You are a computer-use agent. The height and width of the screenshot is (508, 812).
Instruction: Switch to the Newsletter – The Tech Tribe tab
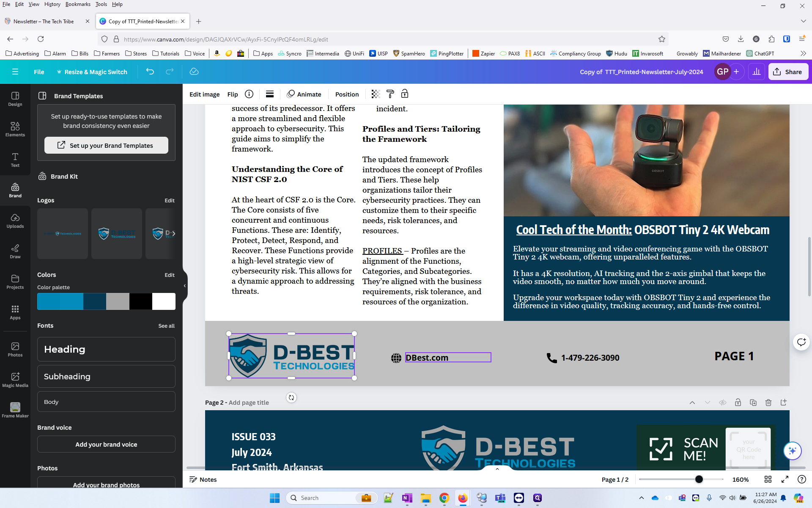(x=44, y=21)
